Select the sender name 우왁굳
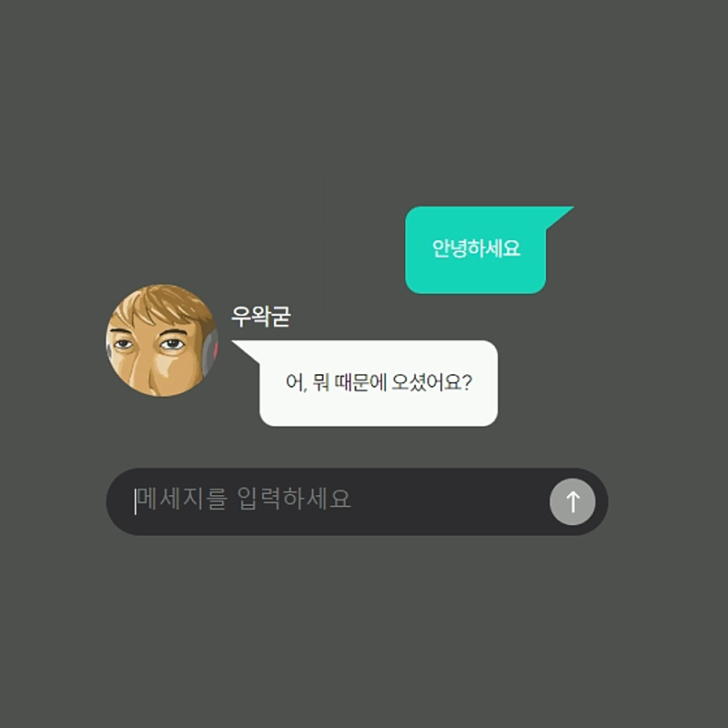Viewport: 728px width, 728px height. [x=261, y=317]
